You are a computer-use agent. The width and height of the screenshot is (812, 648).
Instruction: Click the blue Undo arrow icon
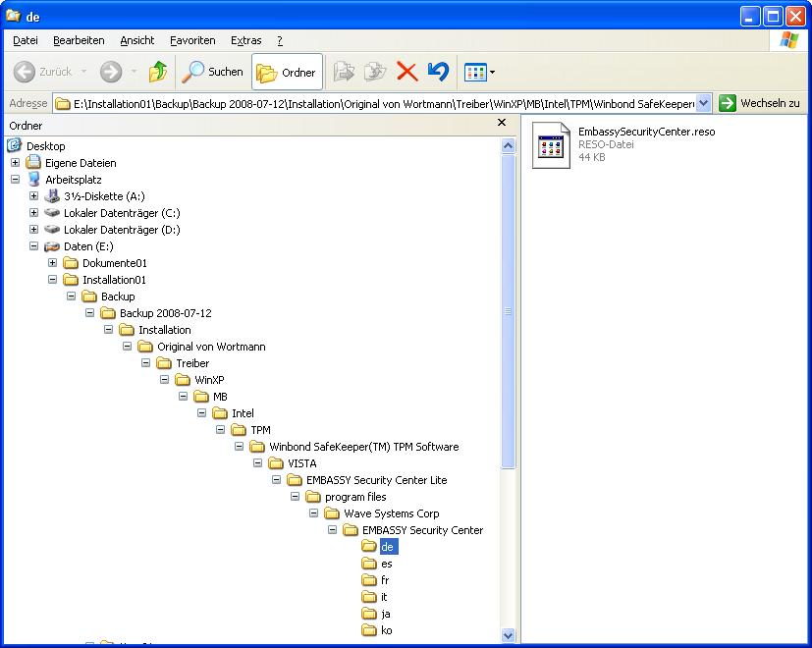(x=438, y=72)
